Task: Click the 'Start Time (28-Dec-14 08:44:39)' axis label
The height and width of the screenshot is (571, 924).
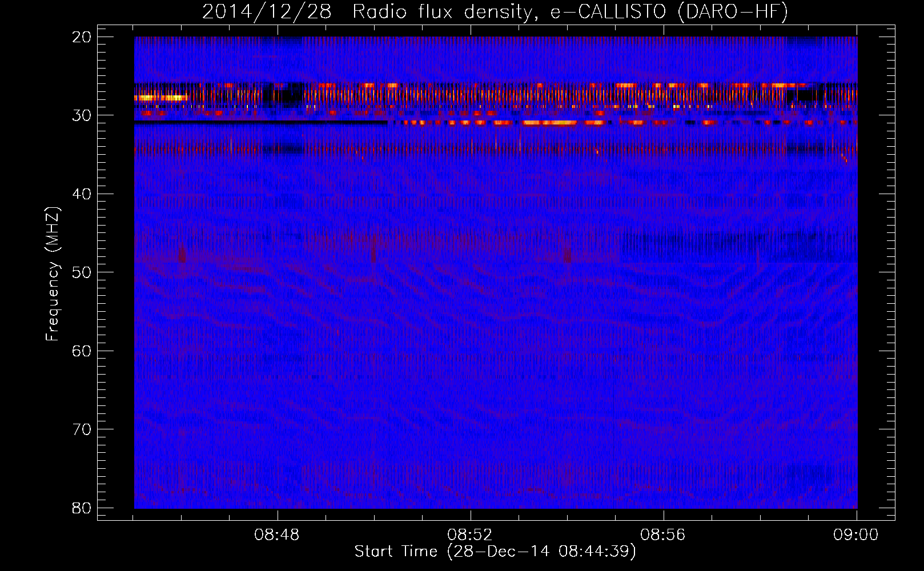Action: [x=495, y=552]
